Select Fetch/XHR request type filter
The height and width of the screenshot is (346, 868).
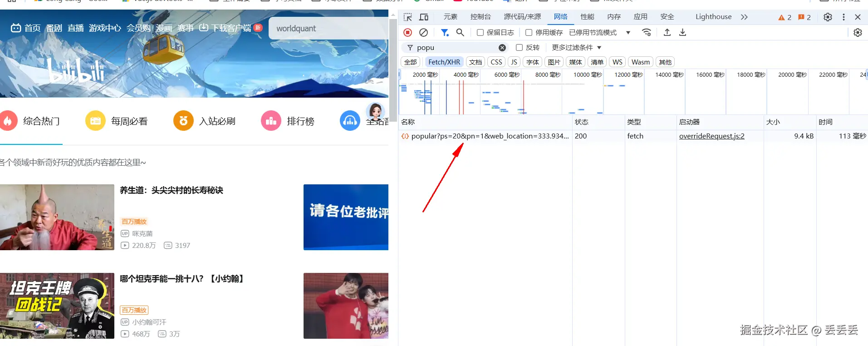[x=444, y=62]
